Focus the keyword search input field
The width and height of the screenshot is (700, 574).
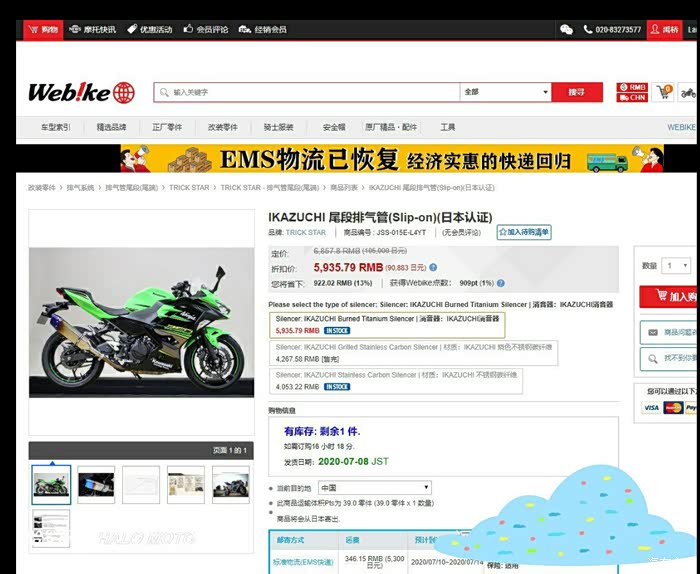pyautogui.click(x=307, y=92)
